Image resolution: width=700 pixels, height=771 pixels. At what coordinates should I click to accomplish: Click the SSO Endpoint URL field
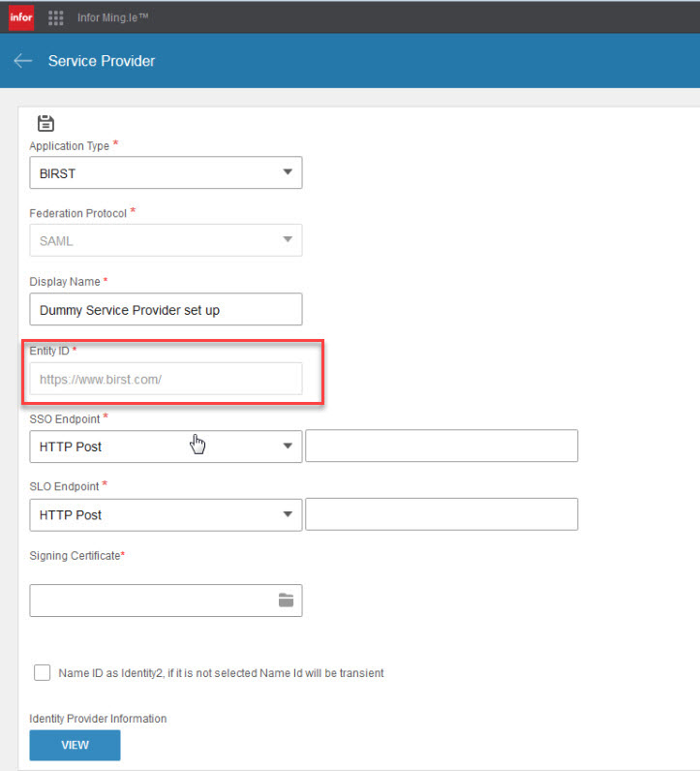pos(441,446)
